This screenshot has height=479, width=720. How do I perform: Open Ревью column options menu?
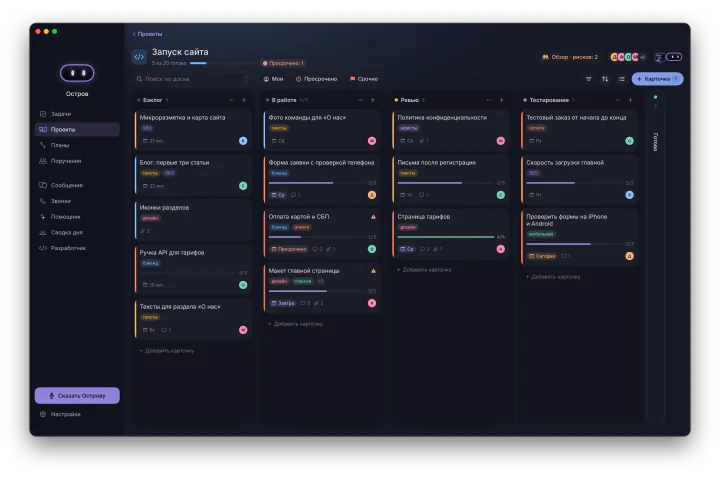coord(489,100)
